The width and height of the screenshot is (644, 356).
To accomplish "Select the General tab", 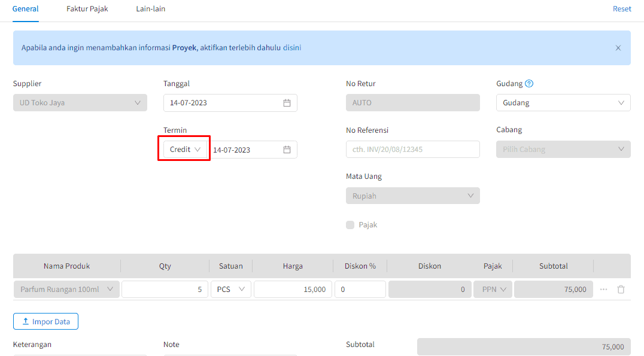I will (26, 9).
